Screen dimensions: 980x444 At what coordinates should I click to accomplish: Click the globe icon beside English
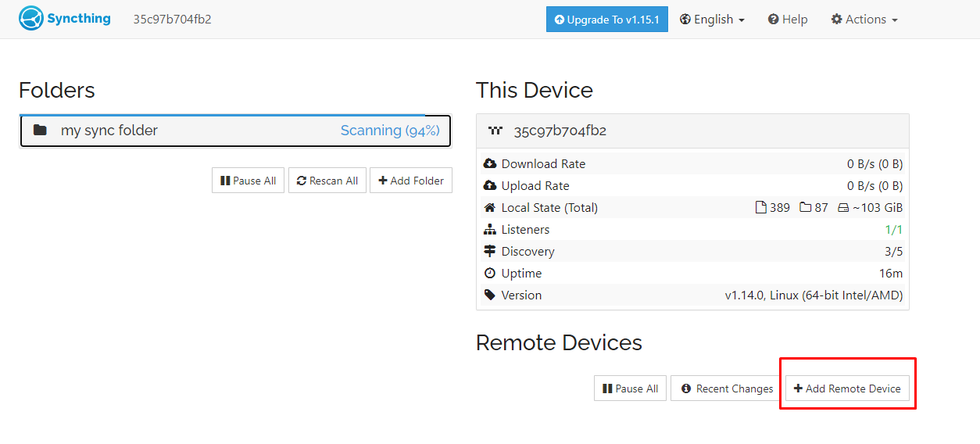[685, 20]
